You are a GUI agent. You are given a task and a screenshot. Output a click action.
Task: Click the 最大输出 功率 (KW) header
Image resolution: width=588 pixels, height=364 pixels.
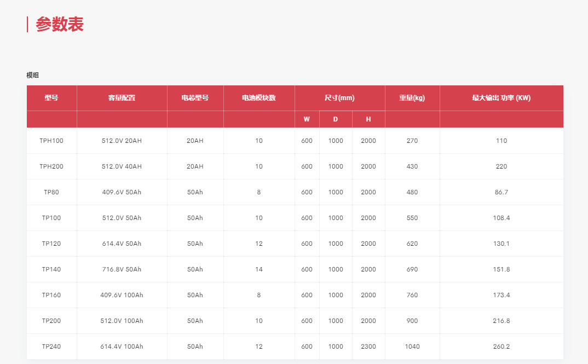(501, 98)
